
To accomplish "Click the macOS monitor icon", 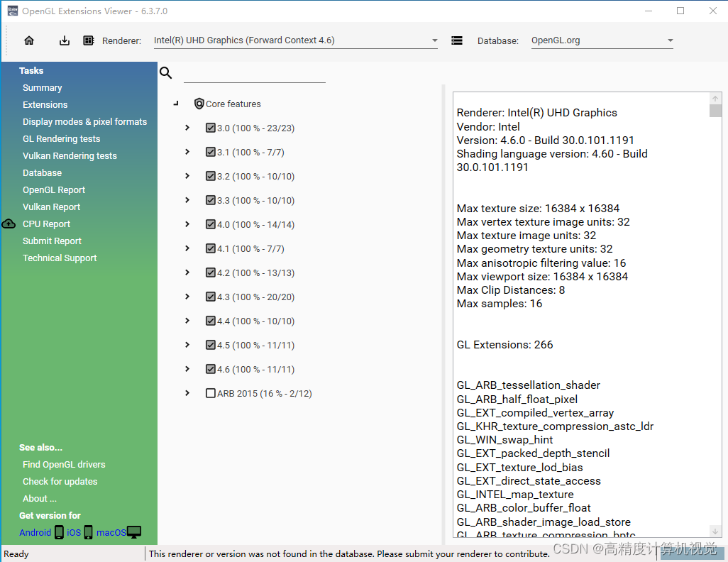I will (x=133, y=531).
